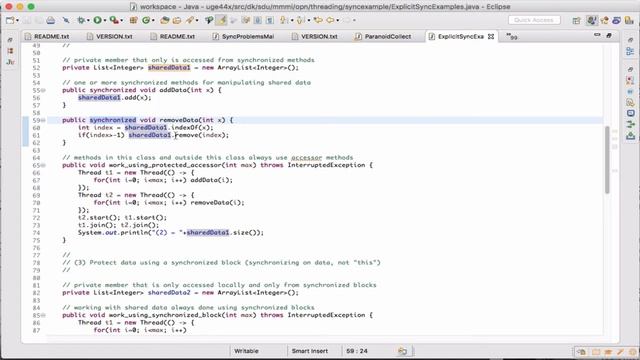Open the Type Hierarchy icon in left trim
This screenshot has width=640, height=360.
10,51
